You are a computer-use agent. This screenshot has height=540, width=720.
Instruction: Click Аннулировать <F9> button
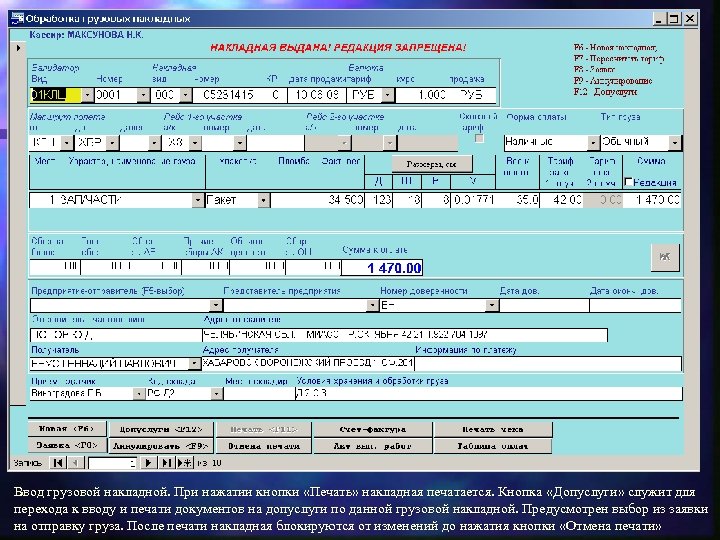[161, 446]
